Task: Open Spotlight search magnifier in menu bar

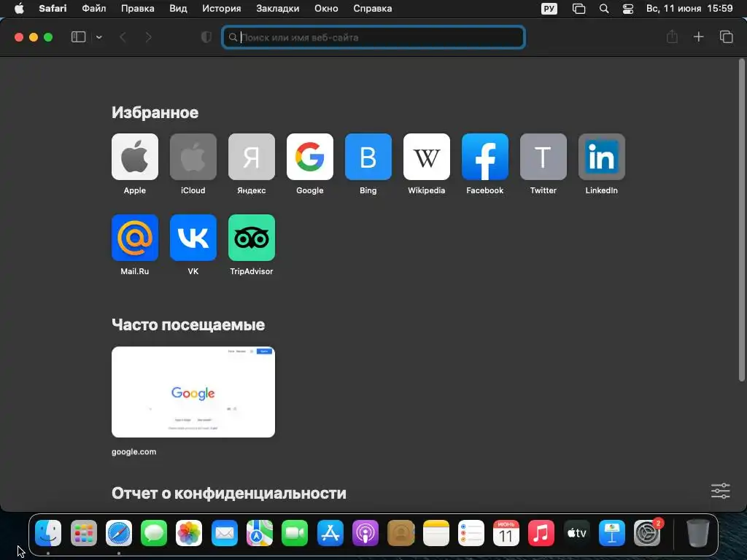Action: point(603,9)
